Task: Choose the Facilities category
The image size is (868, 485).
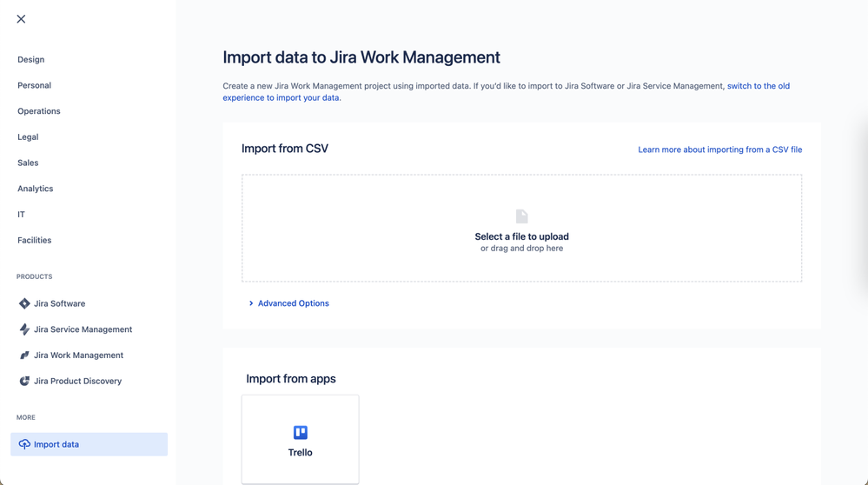Action: click(35, 240)
